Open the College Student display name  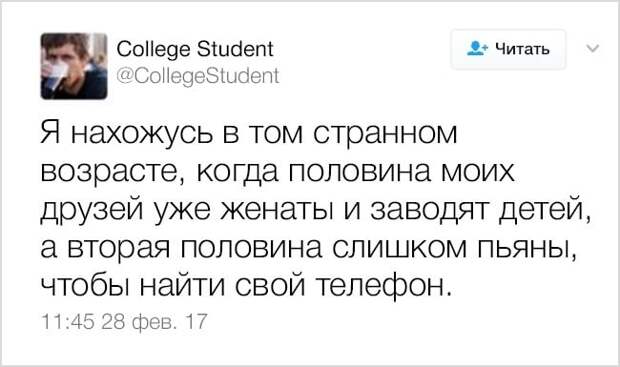point(195,51)
